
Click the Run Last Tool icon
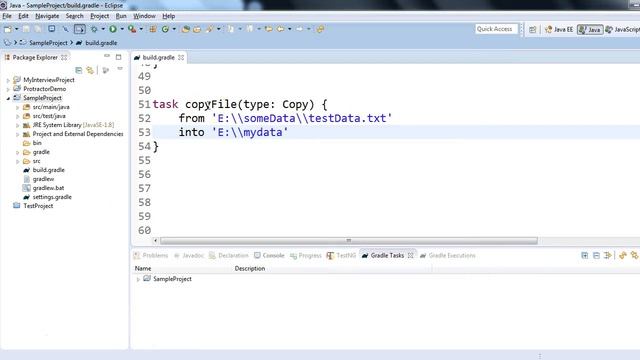132,29
